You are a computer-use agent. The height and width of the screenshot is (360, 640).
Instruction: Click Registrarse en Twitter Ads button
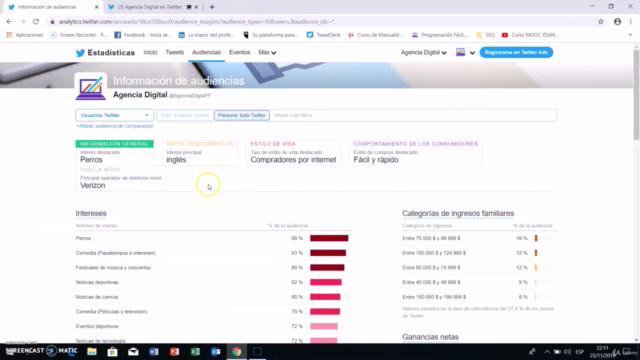pos(516,52)
